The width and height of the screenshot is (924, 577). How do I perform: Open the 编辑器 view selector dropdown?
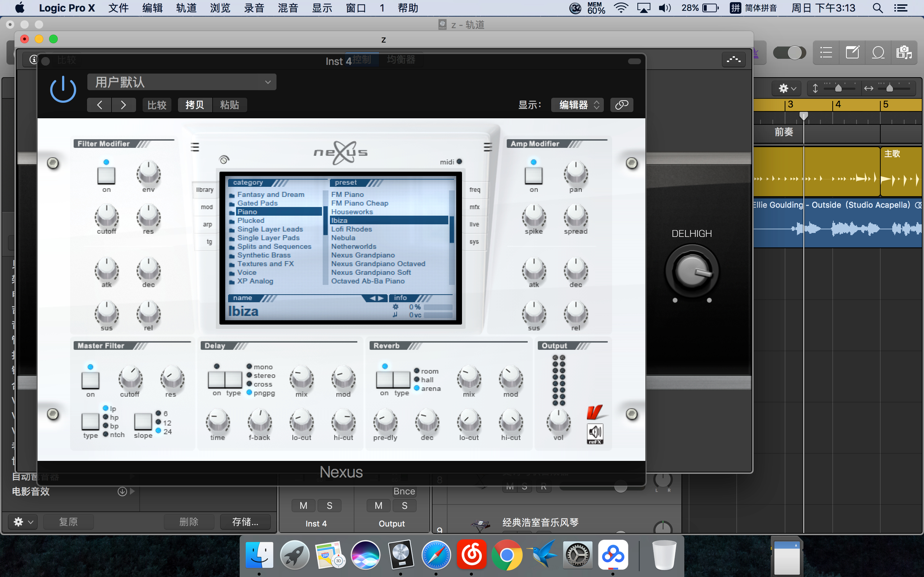click(577, 105)
